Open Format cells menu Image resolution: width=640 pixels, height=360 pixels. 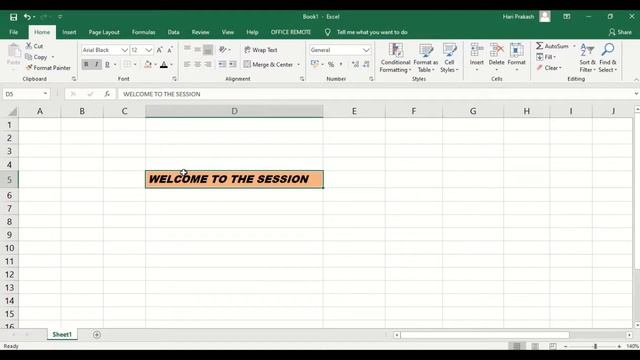click(x=516, y=57)
